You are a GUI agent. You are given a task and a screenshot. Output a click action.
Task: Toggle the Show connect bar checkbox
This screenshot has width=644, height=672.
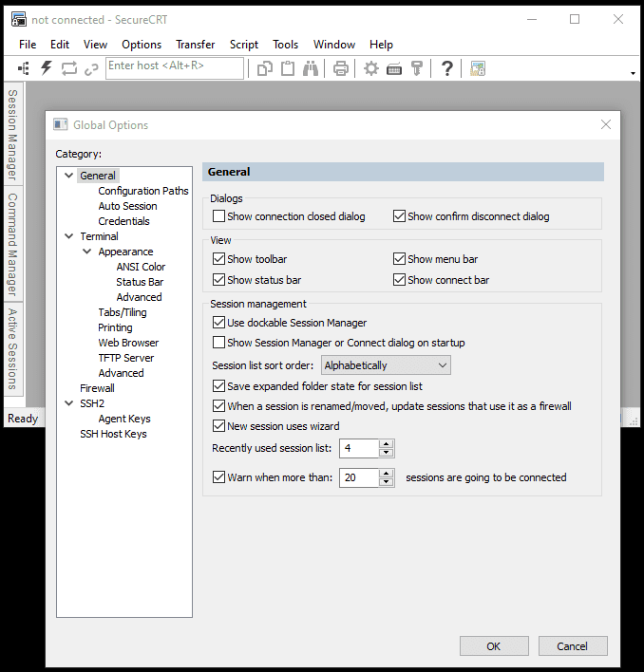399,280
